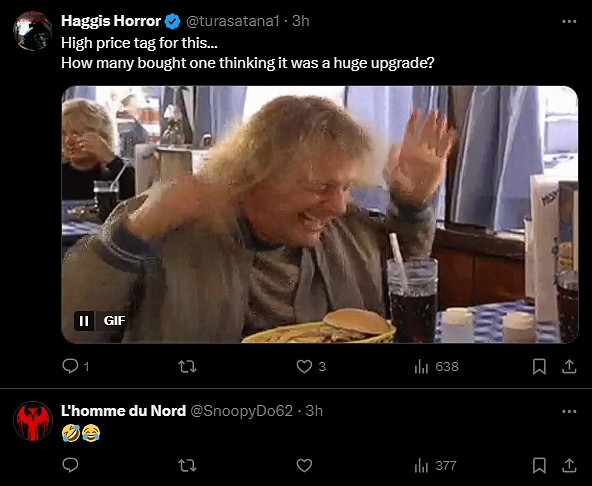Repost the Haggis Horror tweet
The width and height of the screenshot is (592, 486).
[x=187, y=366]
